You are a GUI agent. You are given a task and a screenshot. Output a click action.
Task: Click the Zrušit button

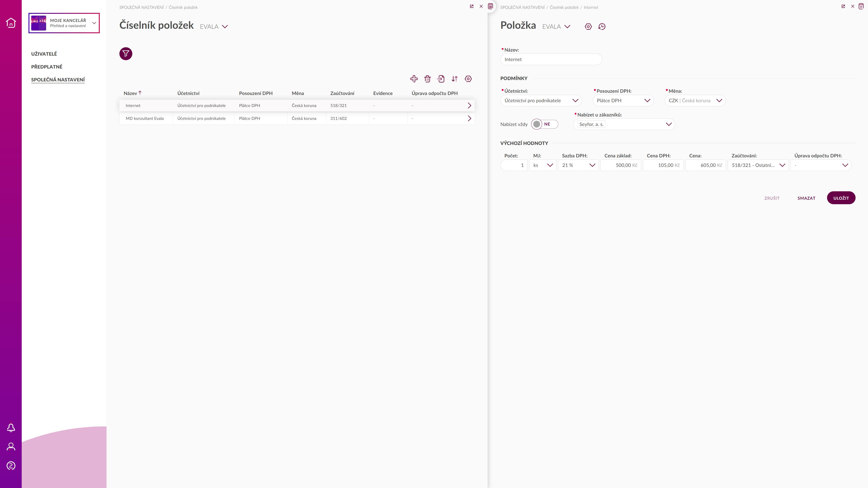coord(772,198)
